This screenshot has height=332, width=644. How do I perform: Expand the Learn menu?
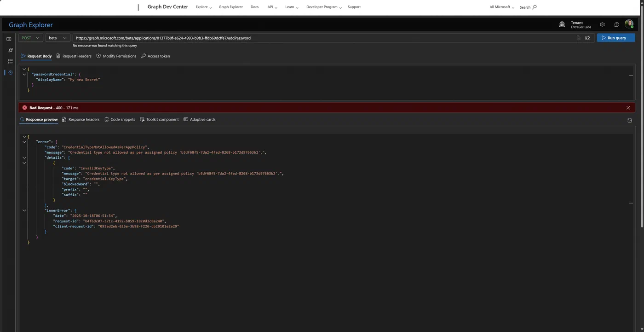pos(292,7)
